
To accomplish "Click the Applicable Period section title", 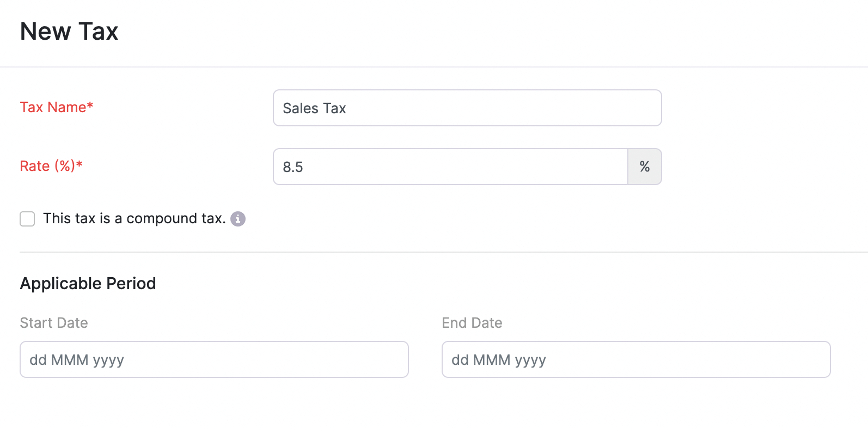I will point(88,283).
